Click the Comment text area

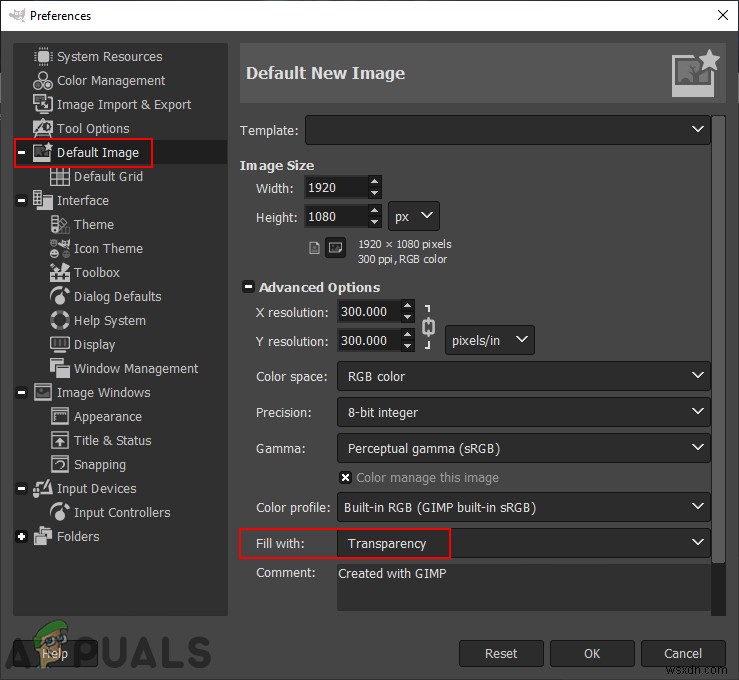(x=524, y=587)
